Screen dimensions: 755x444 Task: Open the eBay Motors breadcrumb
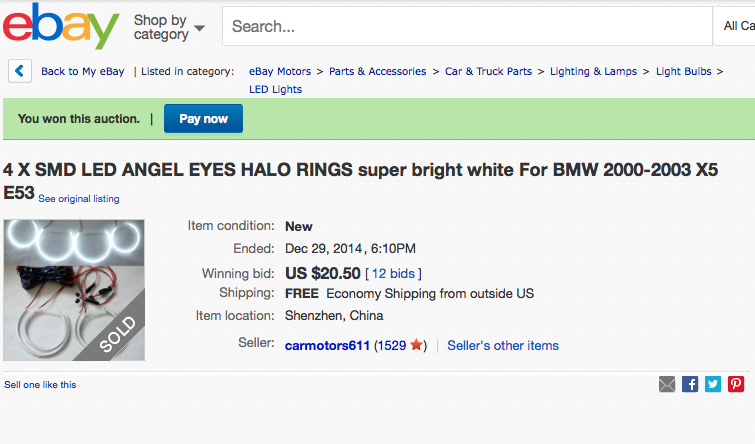280,71
